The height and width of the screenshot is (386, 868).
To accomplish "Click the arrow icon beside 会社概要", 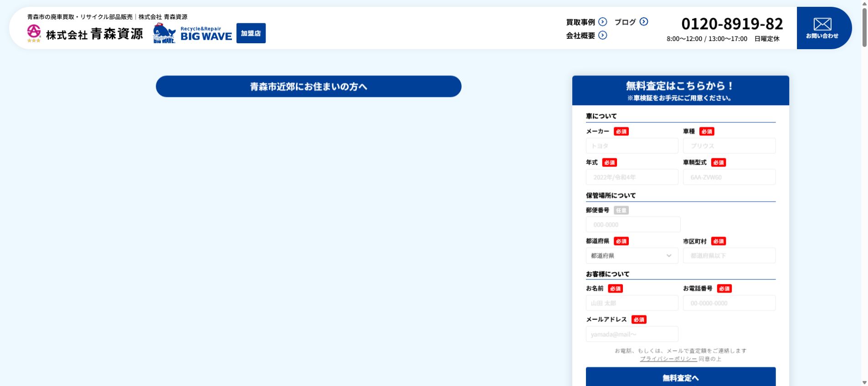I will pos(603,35).
